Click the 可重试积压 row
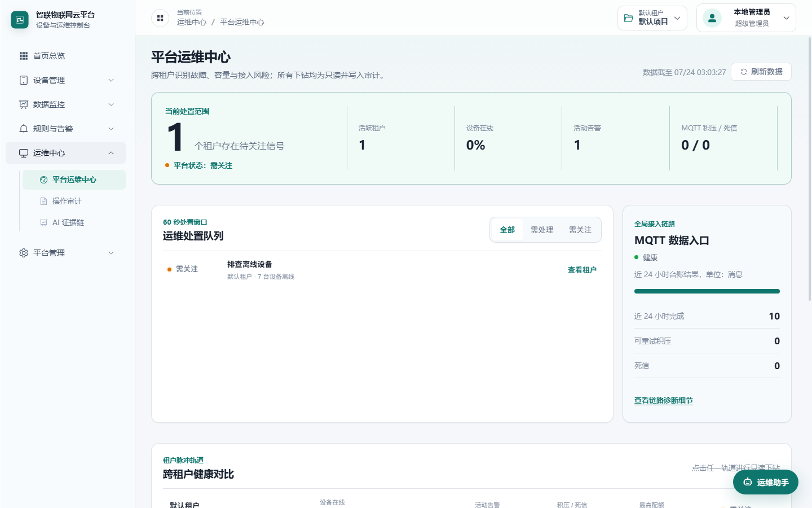Screen dimensions: 812x508 coord(707,341)
